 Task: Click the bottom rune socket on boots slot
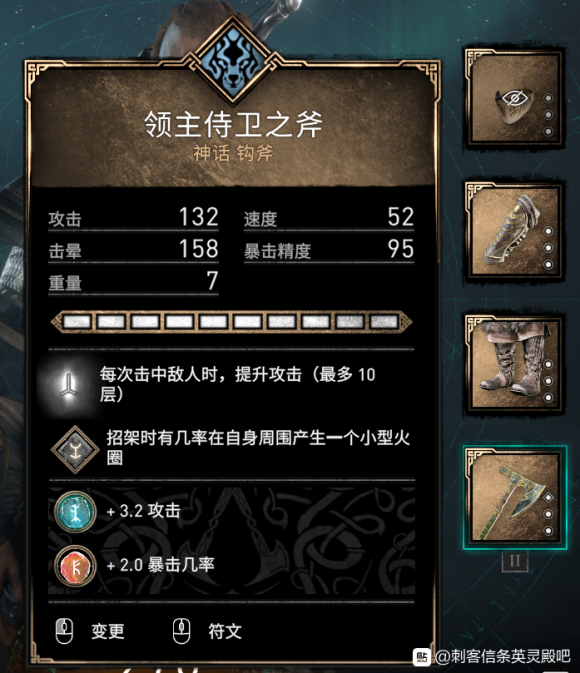(x=548, y=397)
